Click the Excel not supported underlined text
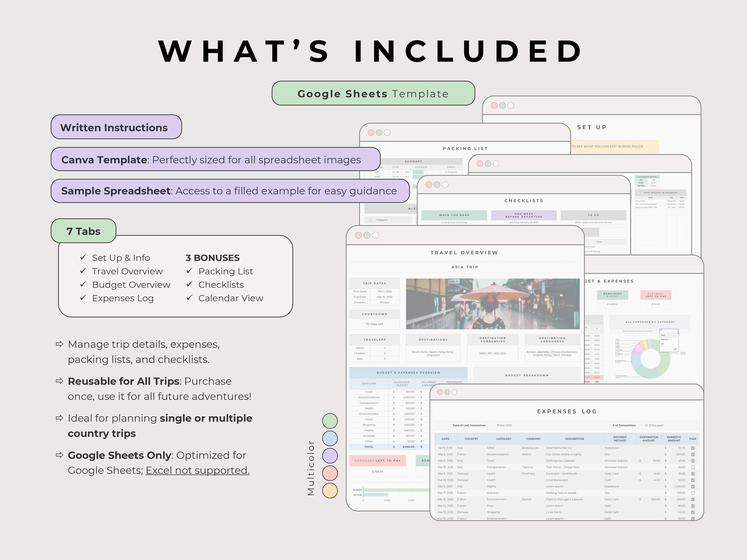 click(x=197, y=470)
